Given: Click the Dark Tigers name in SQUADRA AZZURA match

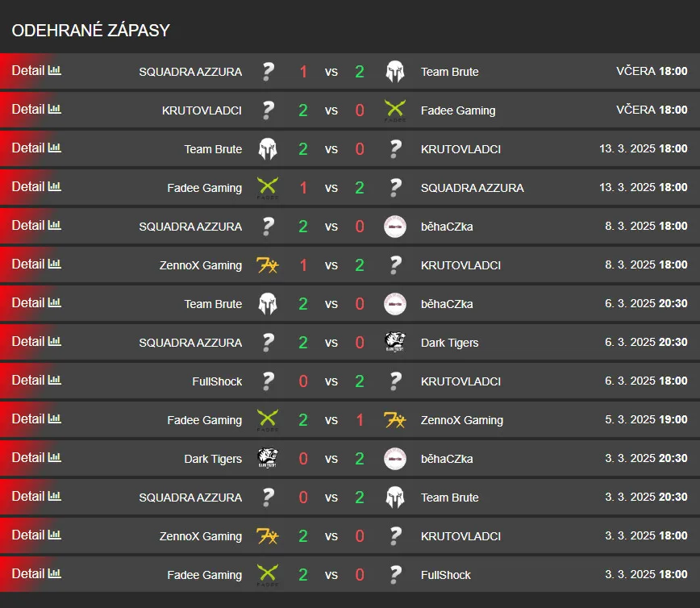Looking at the screenshot, I should point(449,343).
